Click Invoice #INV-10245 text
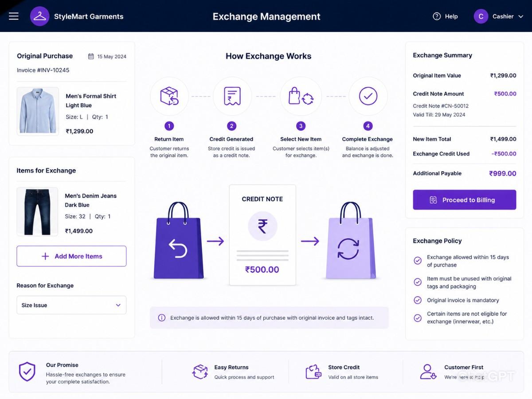This screenshot has width=532, height=399. pos(43,70)
